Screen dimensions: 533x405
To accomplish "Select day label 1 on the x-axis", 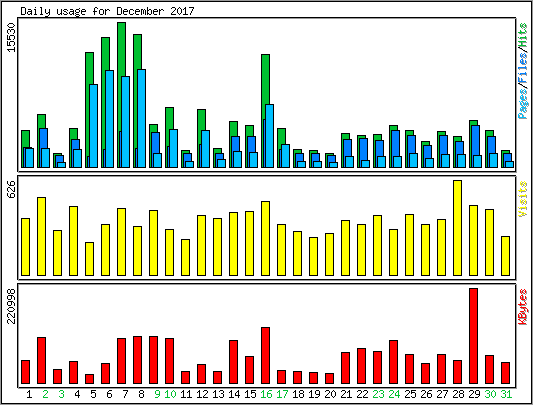I will point(29,394).
